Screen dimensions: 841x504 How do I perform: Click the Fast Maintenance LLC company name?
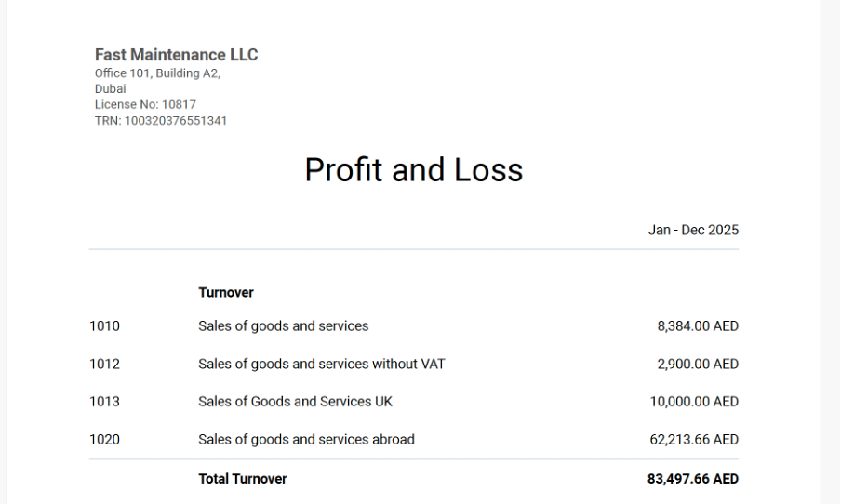(x=176, y=55)
